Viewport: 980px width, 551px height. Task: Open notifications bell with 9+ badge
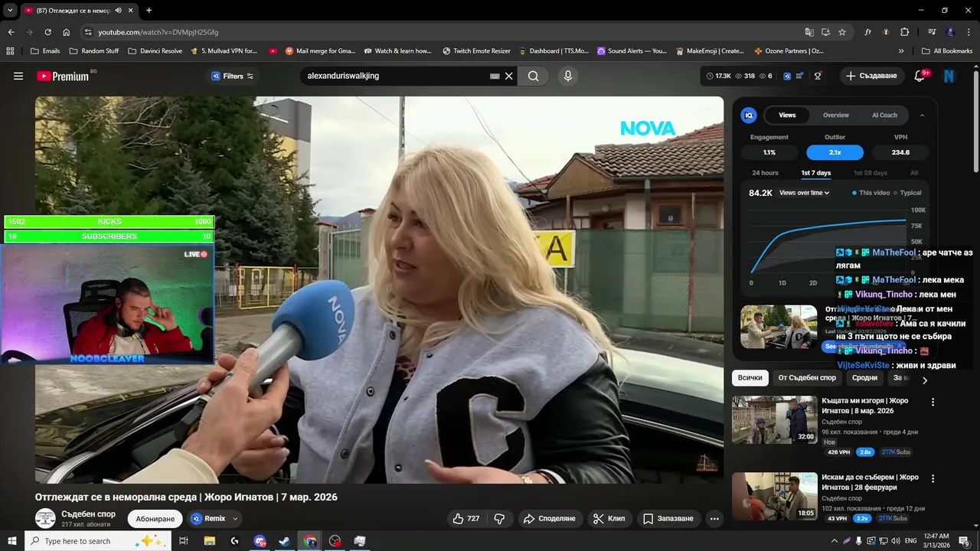coord(920,76)
